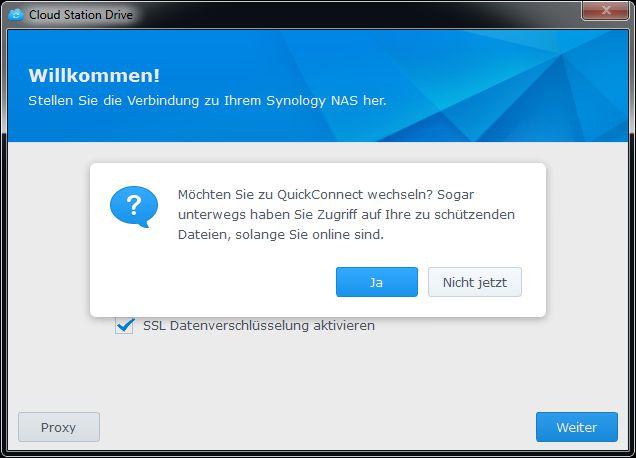Close the Cloud Station Drive window
This screenshot has height=458, width=636.
[x=606, y=10]
